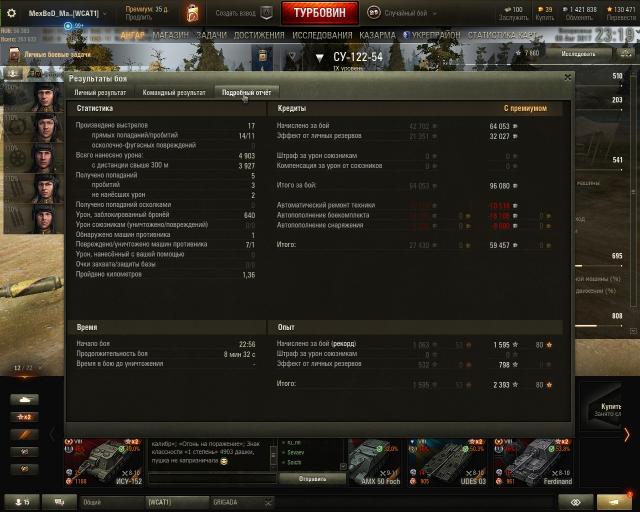This screenshot has width=640, height=512.
Task: Click the platoon shield icon
Action: [x=266, y=13]
